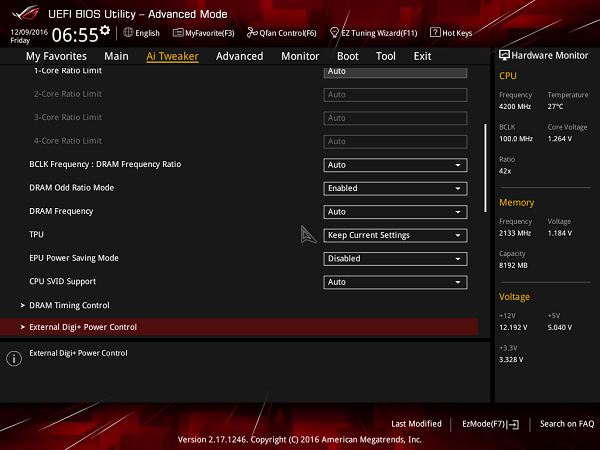Screen dimensions: 600x450
Task: Open time settings via gear icon
Action: pyautogui.click(x=105, y=31)
